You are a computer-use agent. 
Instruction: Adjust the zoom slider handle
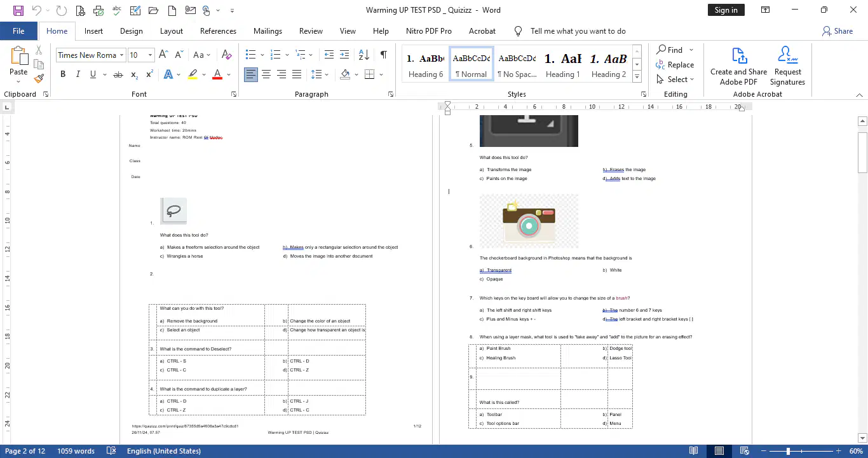point(788,451)
